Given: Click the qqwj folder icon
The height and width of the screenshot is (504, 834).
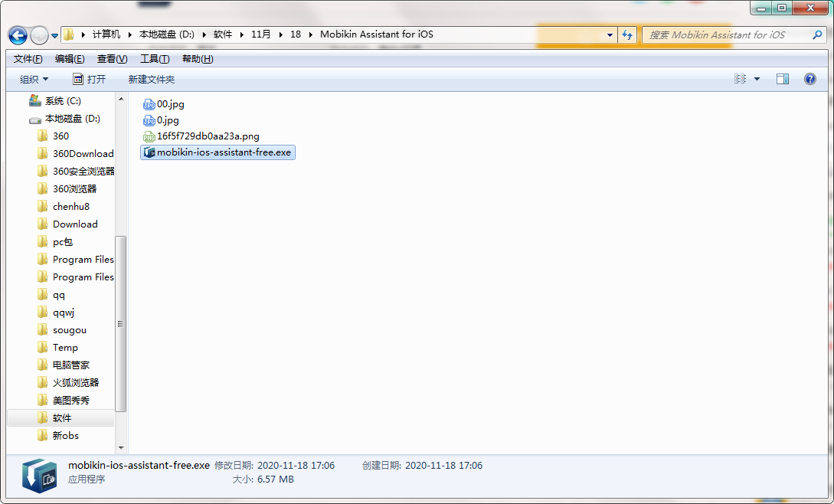Looking at the screenshot, I should click(43, 312).
